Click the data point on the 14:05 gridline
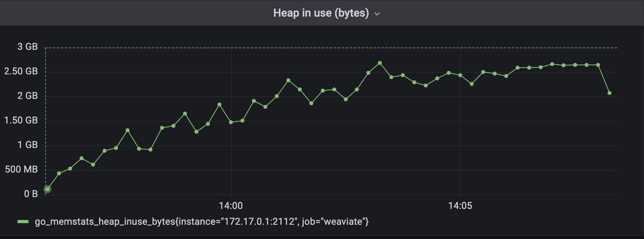Viewport: 644px width, 239px height. [x=460, y=75]
